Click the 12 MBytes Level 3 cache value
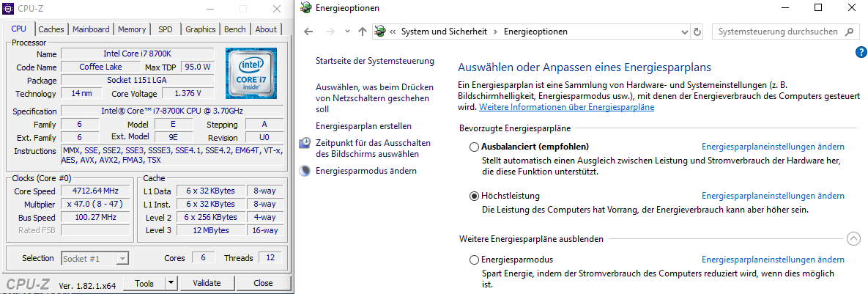 209,230
